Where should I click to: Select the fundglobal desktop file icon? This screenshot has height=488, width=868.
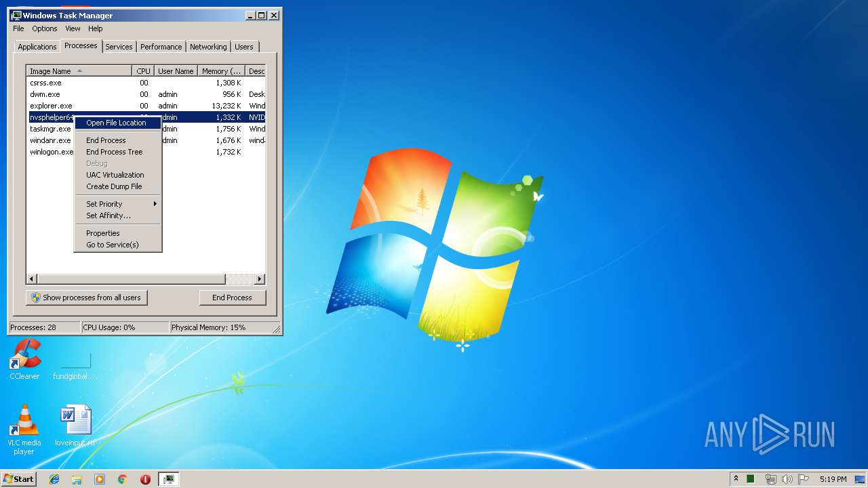click(x=75, y=366)
